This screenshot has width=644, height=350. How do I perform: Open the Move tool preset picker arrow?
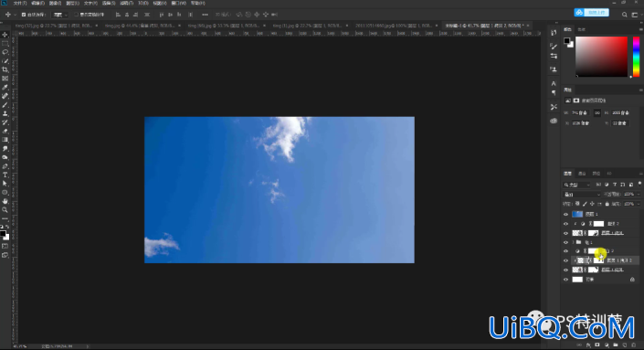click(16, 15)
